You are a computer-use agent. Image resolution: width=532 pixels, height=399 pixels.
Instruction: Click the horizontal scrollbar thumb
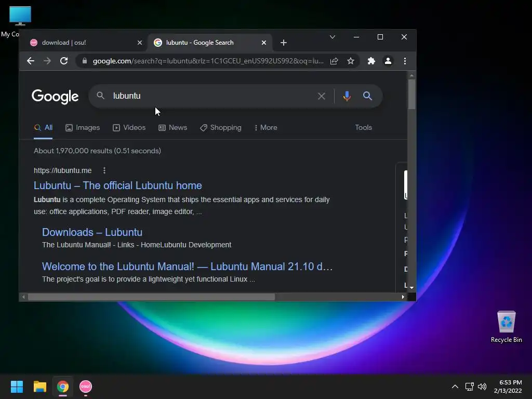(x=151, y=297)
